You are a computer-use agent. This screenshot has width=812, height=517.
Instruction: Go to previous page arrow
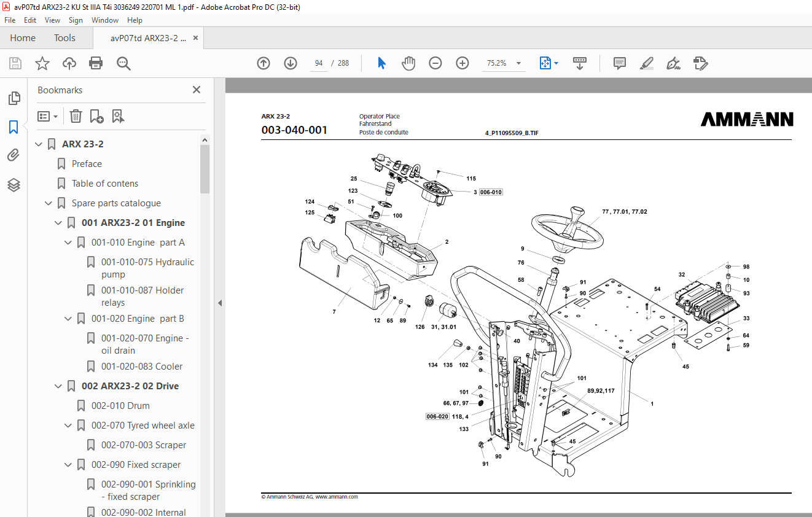coord(264,63)
